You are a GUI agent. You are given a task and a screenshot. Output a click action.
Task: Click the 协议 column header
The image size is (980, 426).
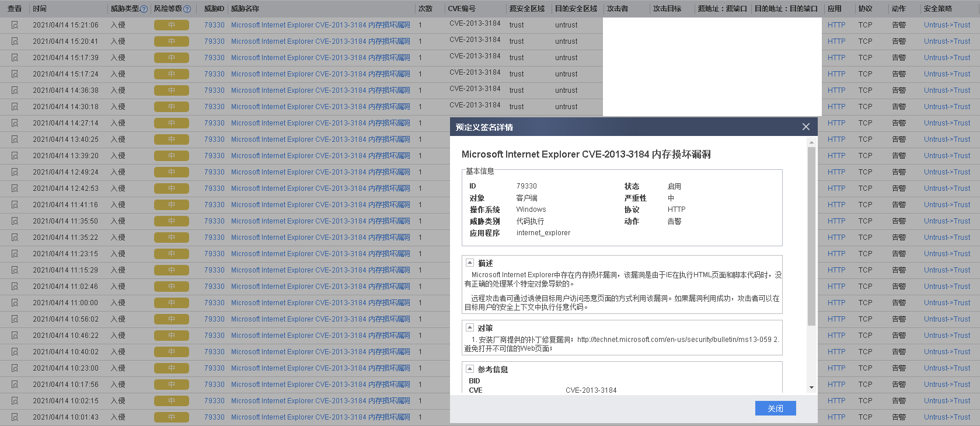pyautogui.click(x=866, y=9)
